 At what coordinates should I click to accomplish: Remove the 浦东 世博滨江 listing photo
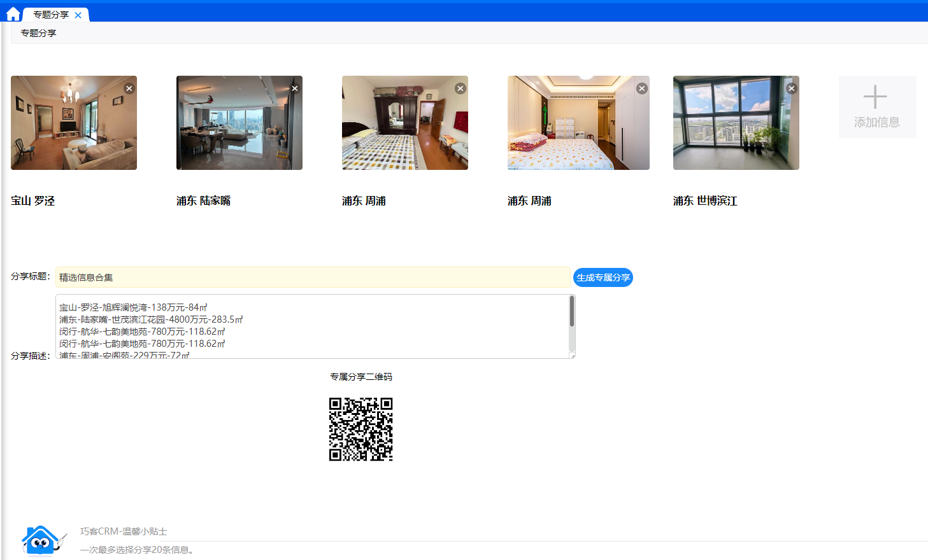tap(792, 88)
